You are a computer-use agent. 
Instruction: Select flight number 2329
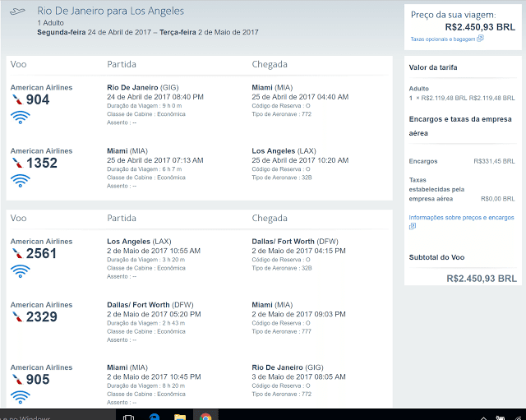coord(42,316)
